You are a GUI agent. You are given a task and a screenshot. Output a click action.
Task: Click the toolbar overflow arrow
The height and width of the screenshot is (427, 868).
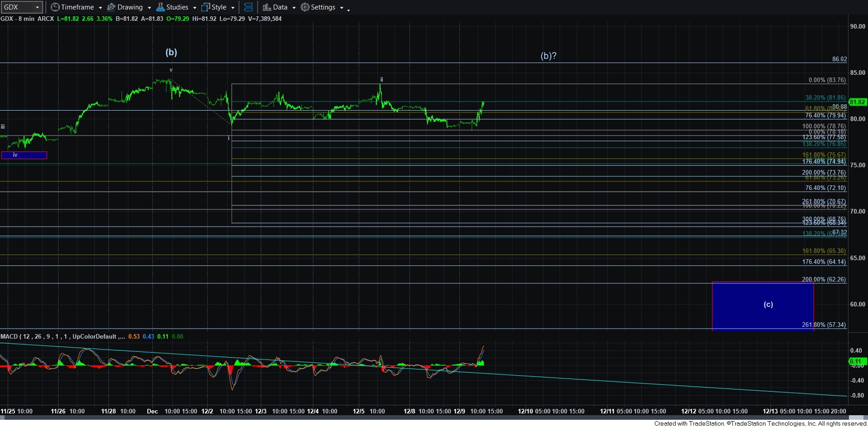click(348, 10)
